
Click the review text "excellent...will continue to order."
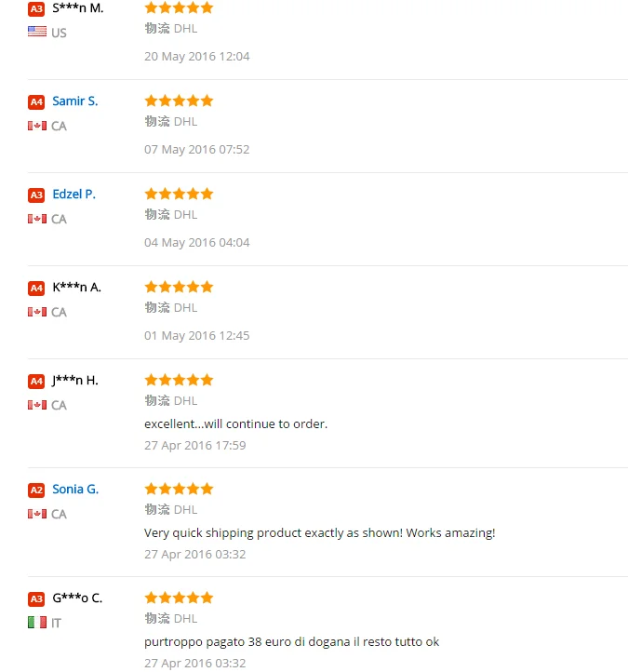[235, 423]
